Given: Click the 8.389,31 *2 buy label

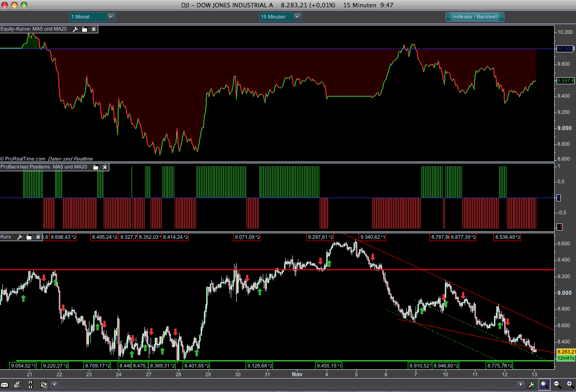Looking at the screenshot, I should coord(163,366).
